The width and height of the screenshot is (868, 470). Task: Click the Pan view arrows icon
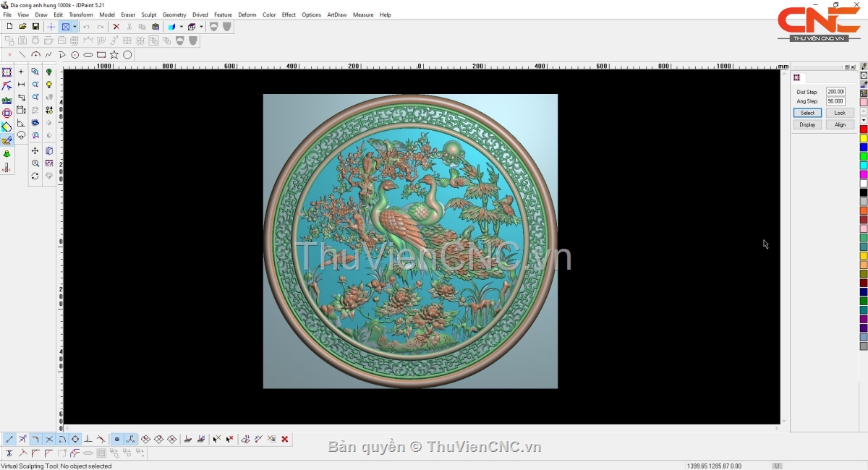35,150
